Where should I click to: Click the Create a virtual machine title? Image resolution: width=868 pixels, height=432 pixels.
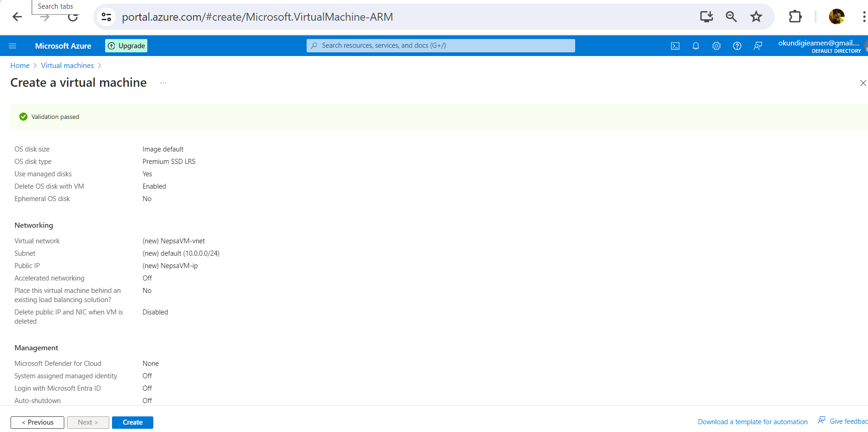pyautogui.click(x=78, y=83)
